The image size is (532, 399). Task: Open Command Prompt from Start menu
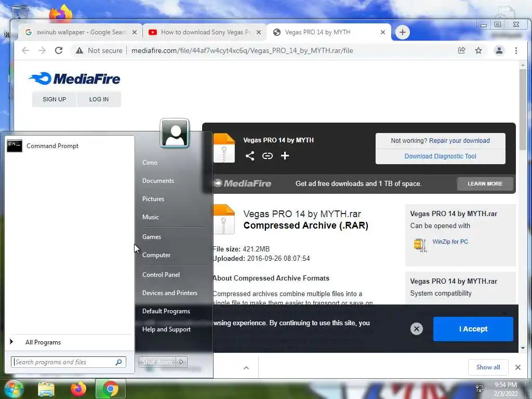[70, 146]
